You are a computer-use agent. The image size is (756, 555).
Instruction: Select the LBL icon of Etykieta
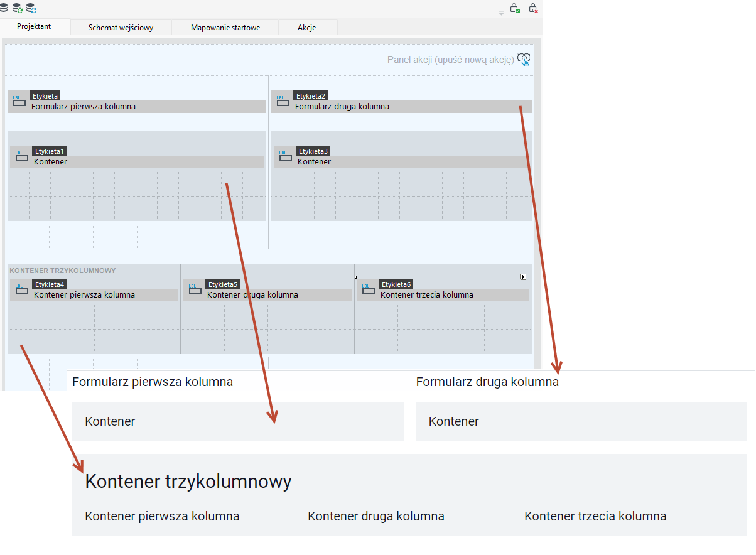point(19,101)
